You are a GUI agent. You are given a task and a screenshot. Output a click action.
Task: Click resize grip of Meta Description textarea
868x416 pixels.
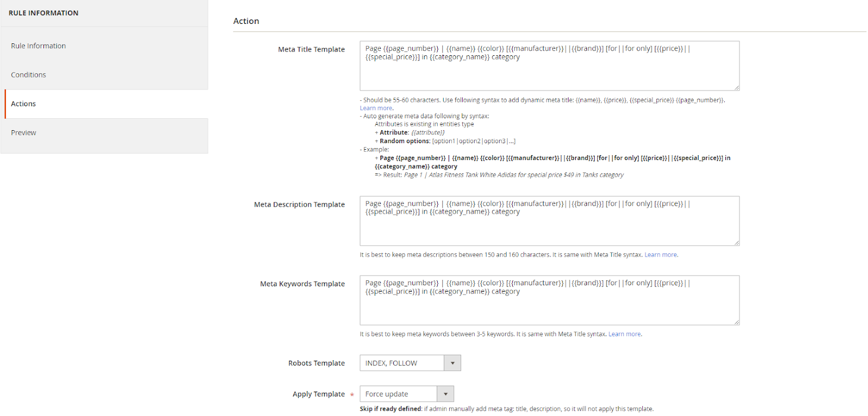pos(737,243)
